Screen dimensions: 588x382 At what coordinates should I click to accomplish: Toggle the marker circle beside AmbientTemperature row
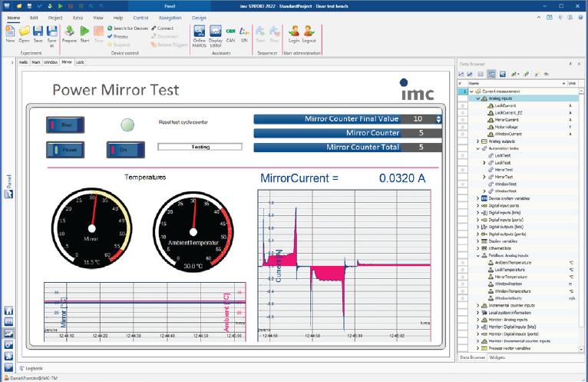pos(462,263)
